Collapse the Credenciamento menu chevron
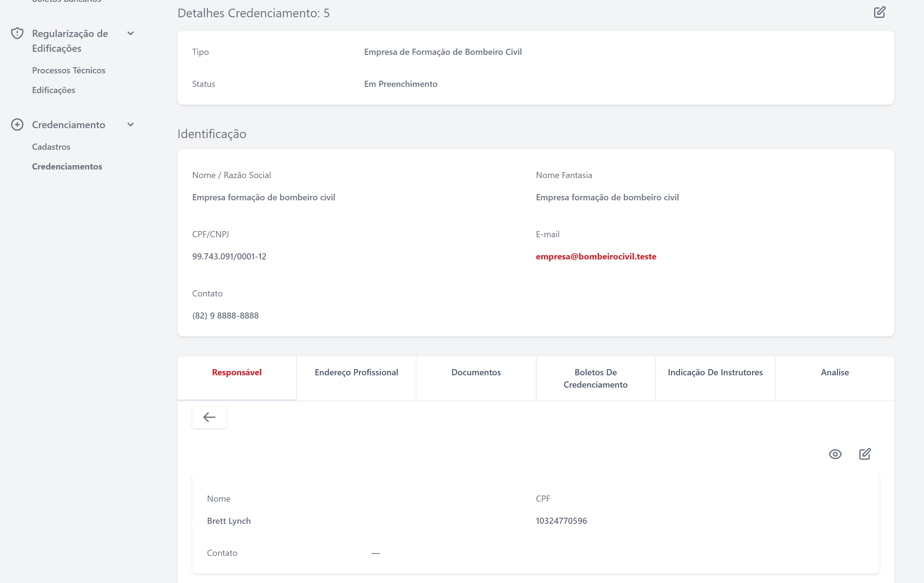The width and height of the screenshot is (924, 583). (131, 125)
